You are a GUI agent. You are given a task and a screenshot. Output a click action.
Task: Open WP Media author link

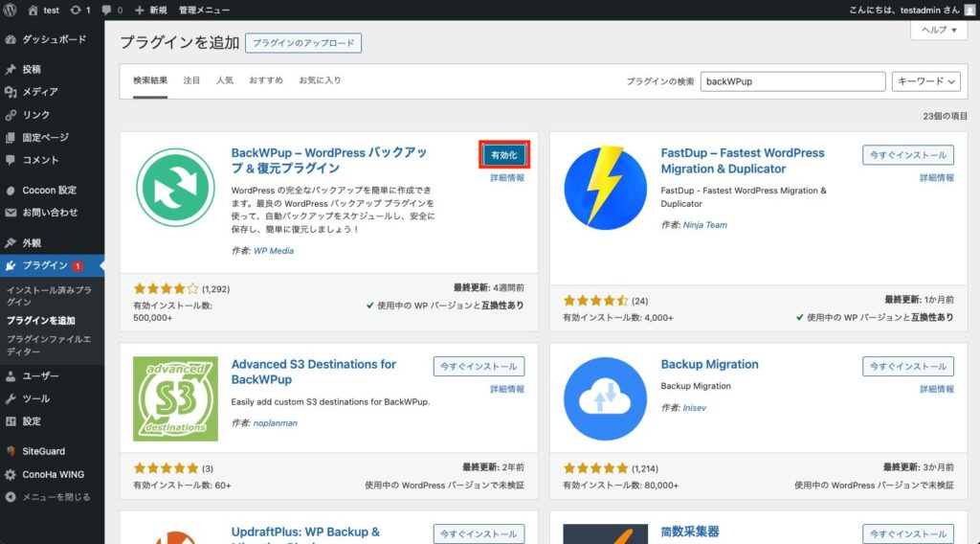click(273, 251)
